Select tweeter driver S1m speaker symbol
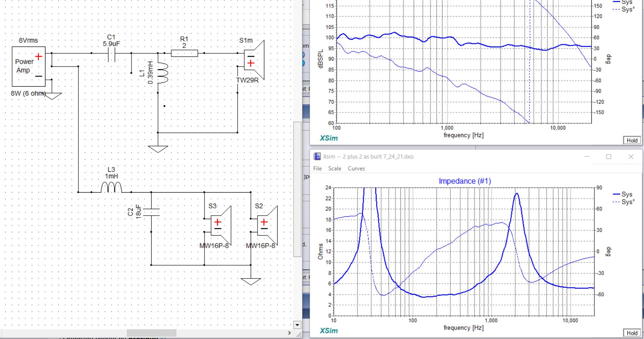This screenshot has width=644, height=339. pos(254,61)
